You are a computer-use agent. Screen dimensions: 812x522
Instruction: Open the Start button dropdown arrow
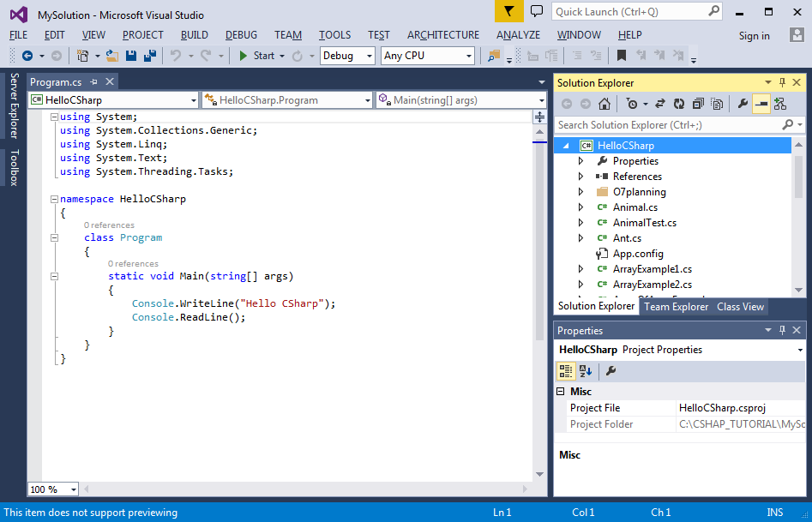pos(282,56)
